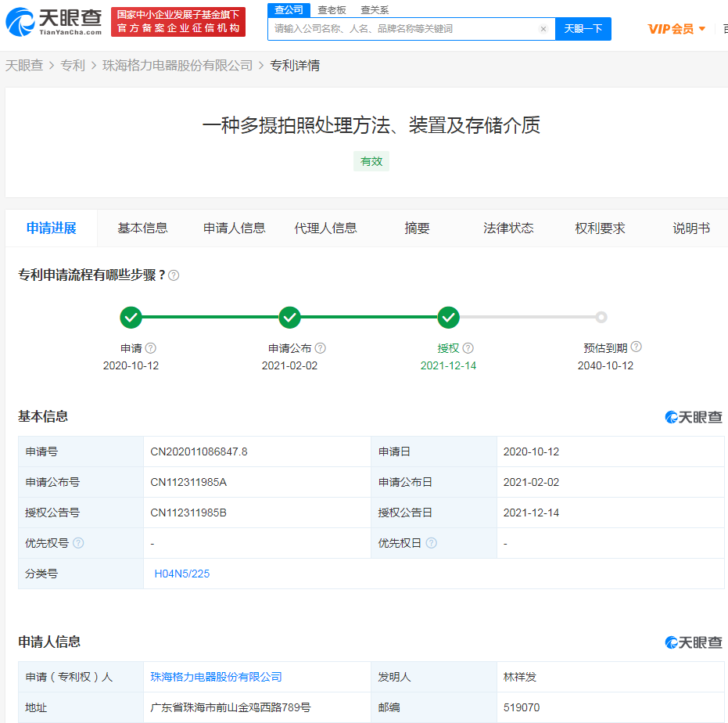The width and height of the screenshot is (728, 723).
Task: Click help icon next to 优先权号
Action: [x=78, y=543]
